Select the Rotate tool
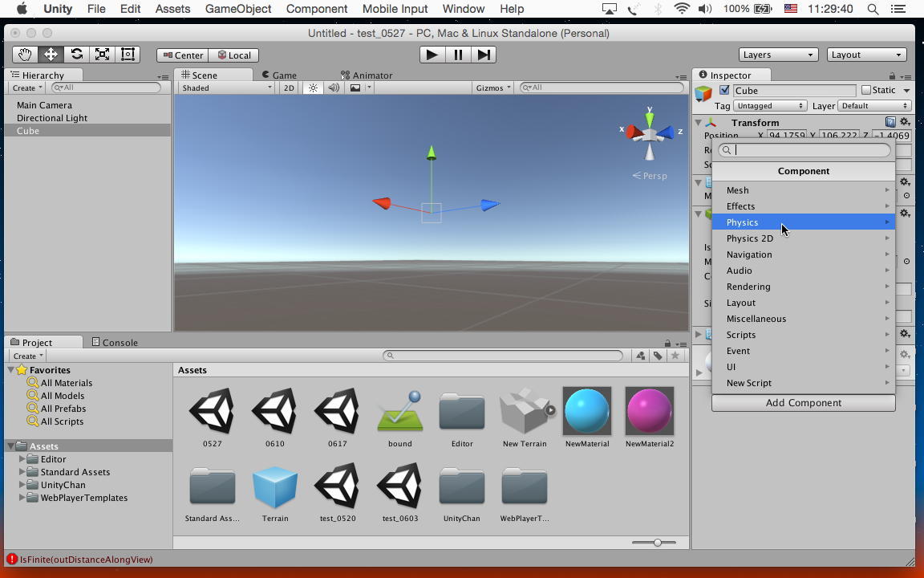Screen dimensions: 924x578 click(x=76, y=55)
